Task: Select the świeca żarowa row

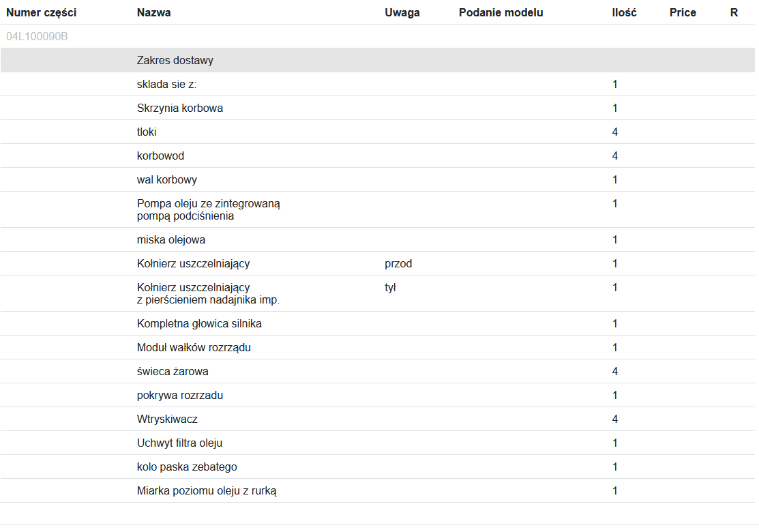Action: [173, 372]
